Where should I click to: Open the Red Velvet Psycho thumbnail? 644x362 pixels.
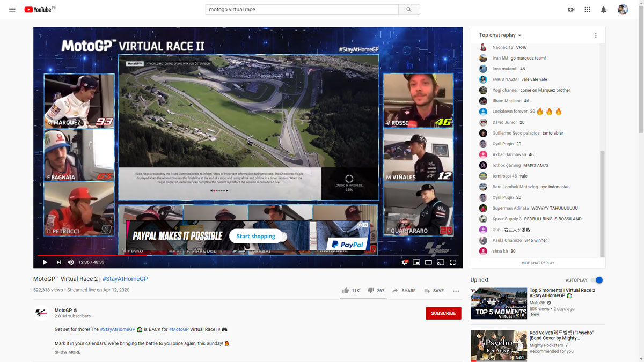coord(499,346)
